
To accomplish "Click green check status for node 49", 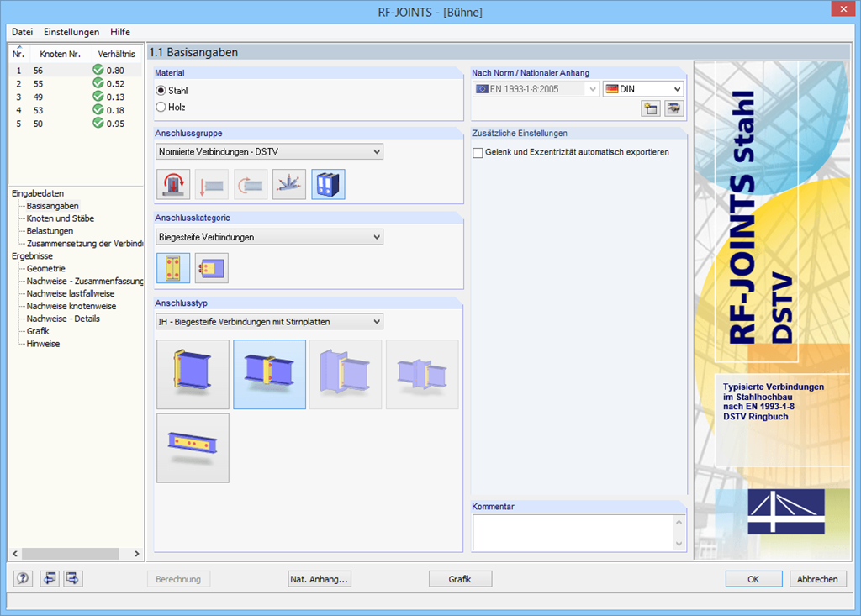I will pyautogui.click(x=98, y=96).
